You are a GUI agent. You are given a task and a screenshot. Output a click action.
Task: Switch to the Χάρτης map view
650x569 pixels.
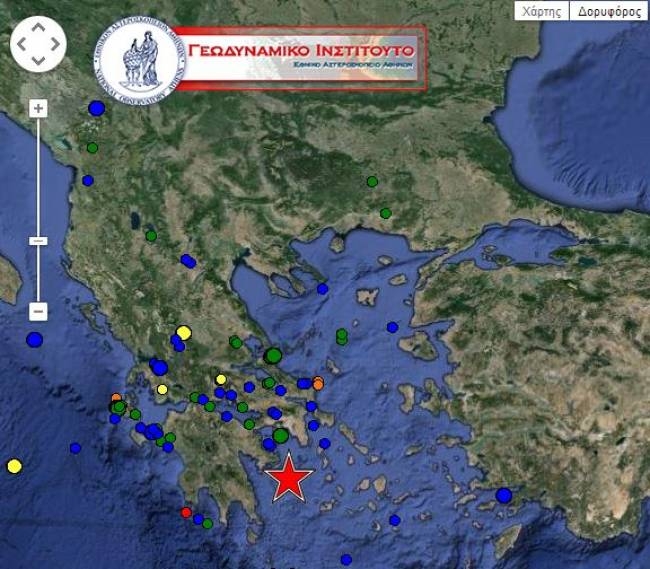point(542,11)
